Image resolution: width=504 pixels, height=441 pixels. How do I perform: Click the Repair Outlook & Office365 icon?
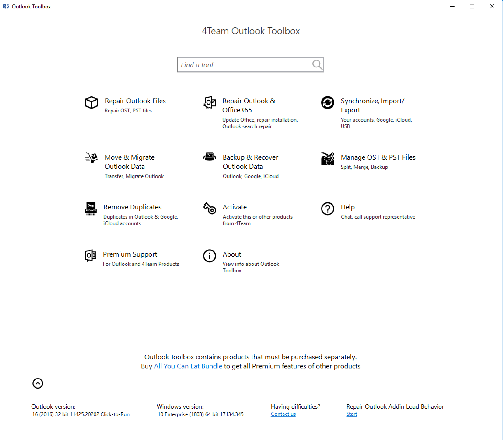click(209, 102)
